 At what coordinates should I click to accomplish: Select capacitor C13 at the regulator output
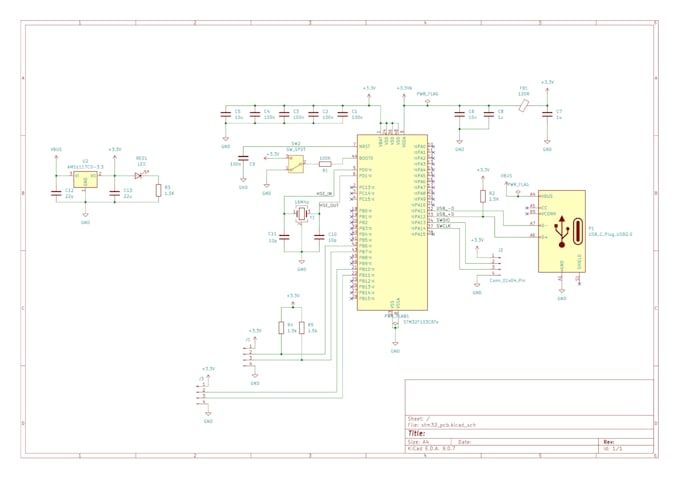pyautogui.click(x=114, y=193)
